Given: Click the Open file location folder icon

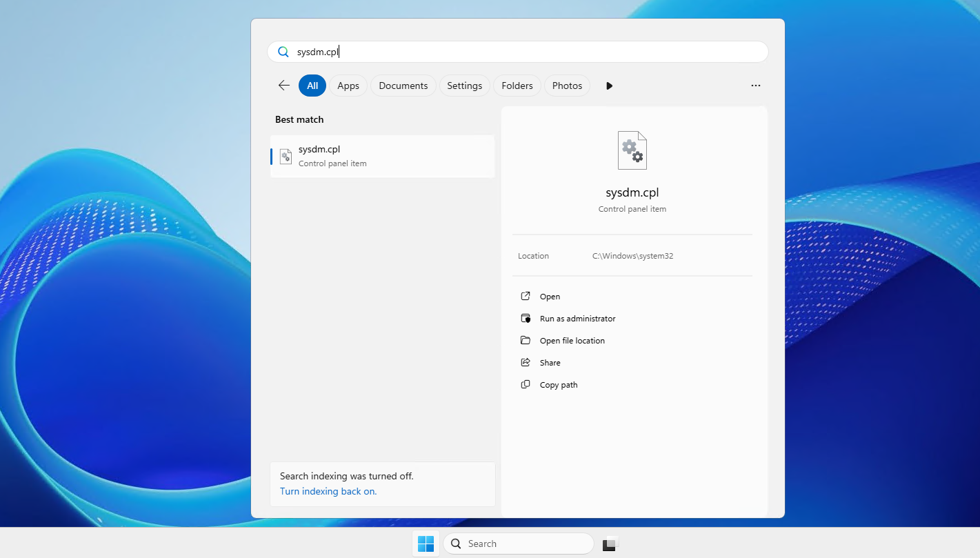Looking at the screenshot, I should pyautogui.click(x=526, y=340).
